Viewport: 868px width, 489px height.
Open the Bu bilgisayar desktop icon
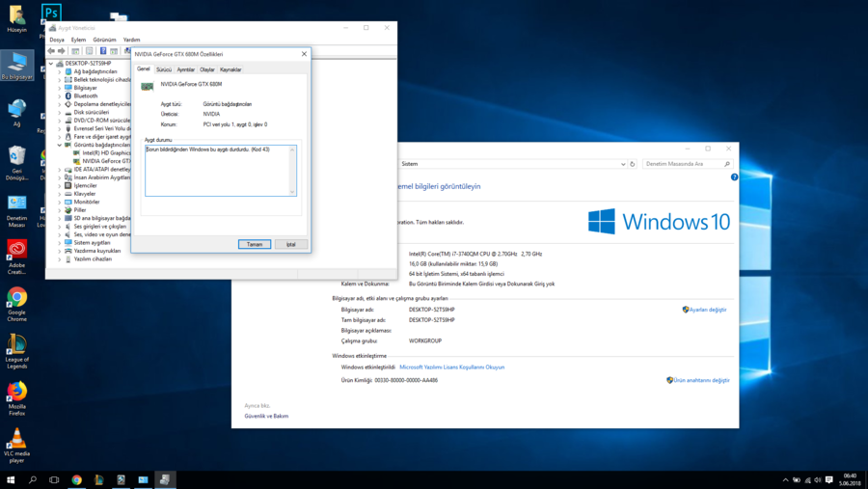coord(16,63)
